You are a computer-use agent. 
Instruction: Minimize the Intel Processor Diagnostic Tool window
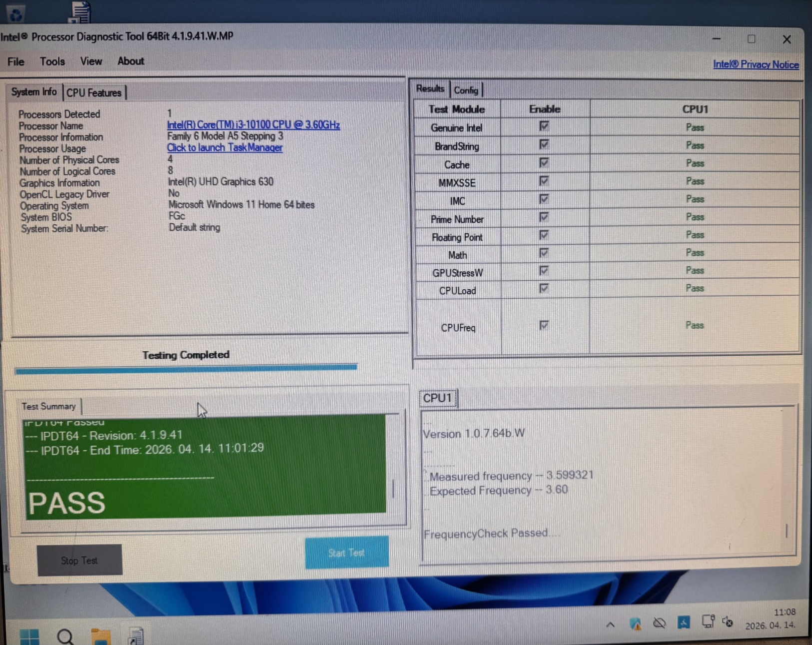tap(717, 38)
